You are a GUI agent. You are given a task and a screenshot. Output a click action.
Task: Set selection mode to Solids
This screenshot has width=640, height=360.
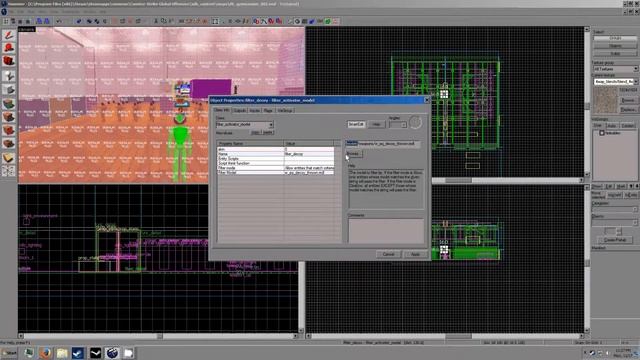click(x=615, y=54)
